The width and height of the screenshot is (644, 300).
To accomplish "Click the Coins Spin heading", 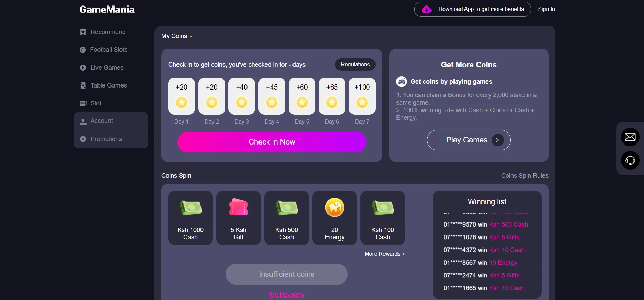I will pyautogui.click(x=176, y=176).
